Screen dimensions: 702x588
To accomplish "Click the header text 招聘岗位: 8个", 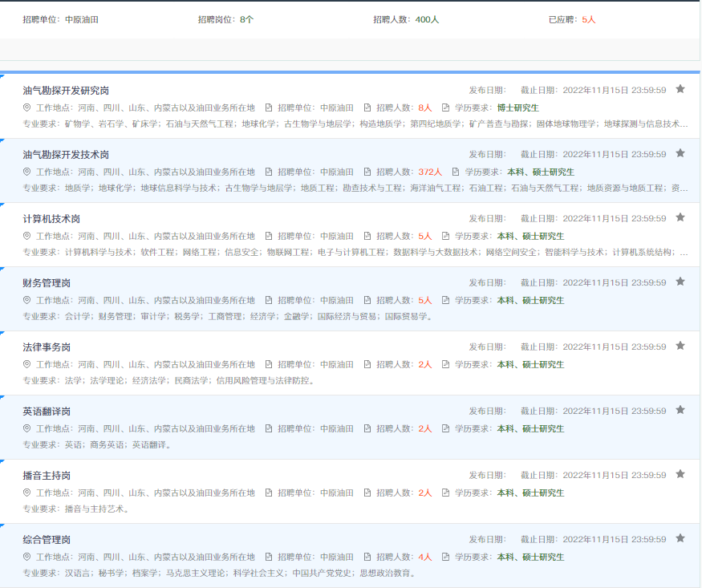I will click(x=225, y=20).
